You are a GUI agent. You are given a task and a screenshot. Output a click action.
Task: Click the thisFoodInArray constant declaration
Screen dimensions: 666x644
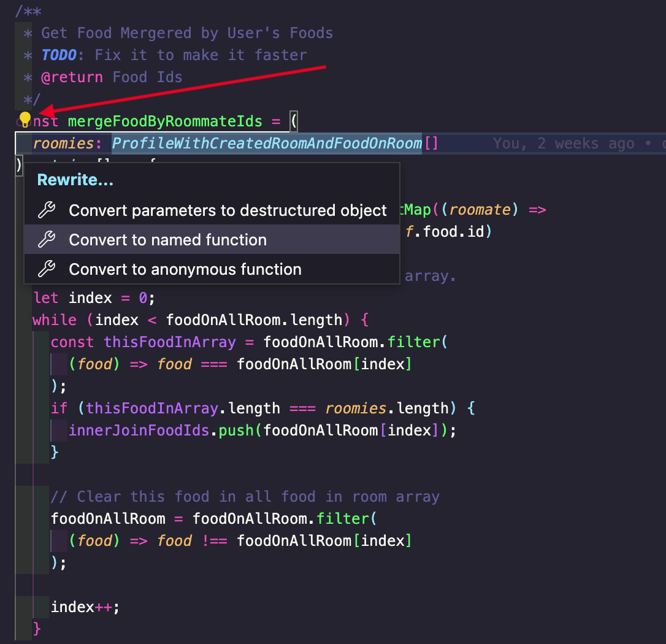pyautogui.click(x=170, y=342)
